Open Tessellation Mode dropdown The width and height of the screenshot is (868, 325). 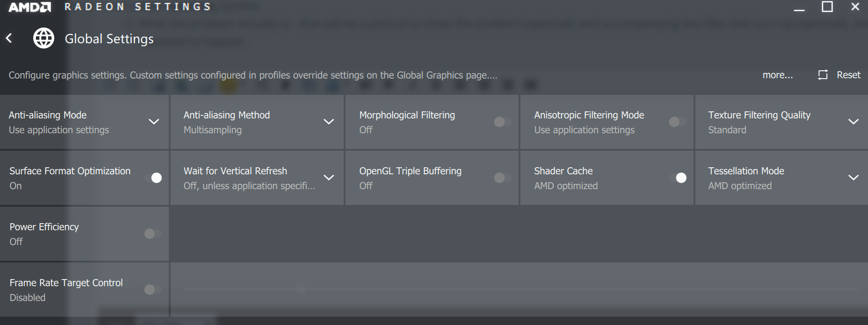click(x=853, y=178)
